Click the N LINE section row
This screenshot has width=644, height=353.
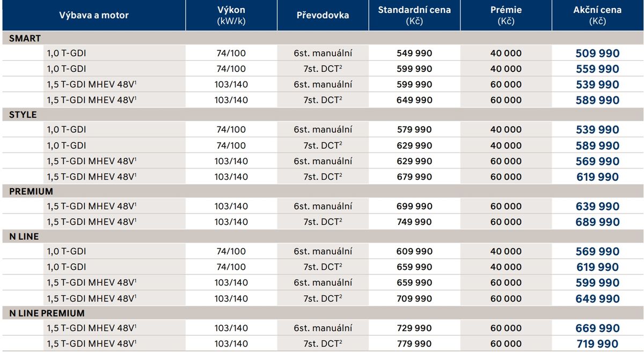point(323,237)
